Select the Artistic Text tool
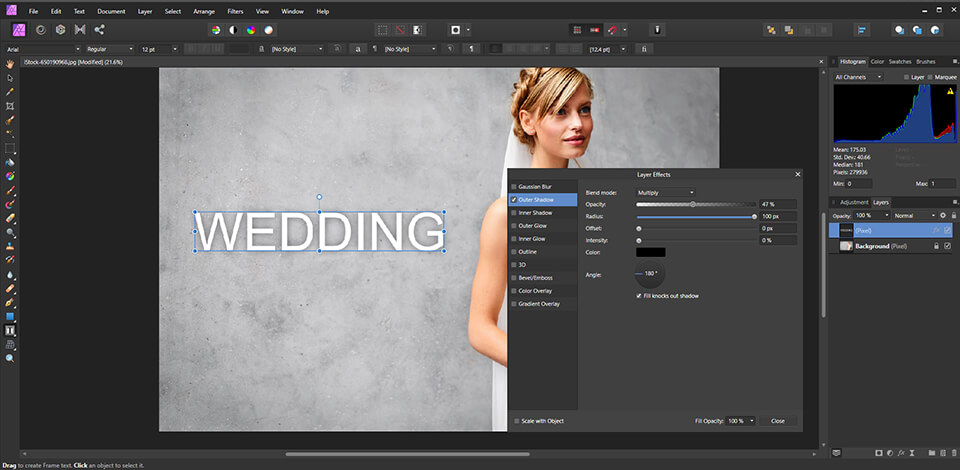960x470 pixels. pos(10,330)
